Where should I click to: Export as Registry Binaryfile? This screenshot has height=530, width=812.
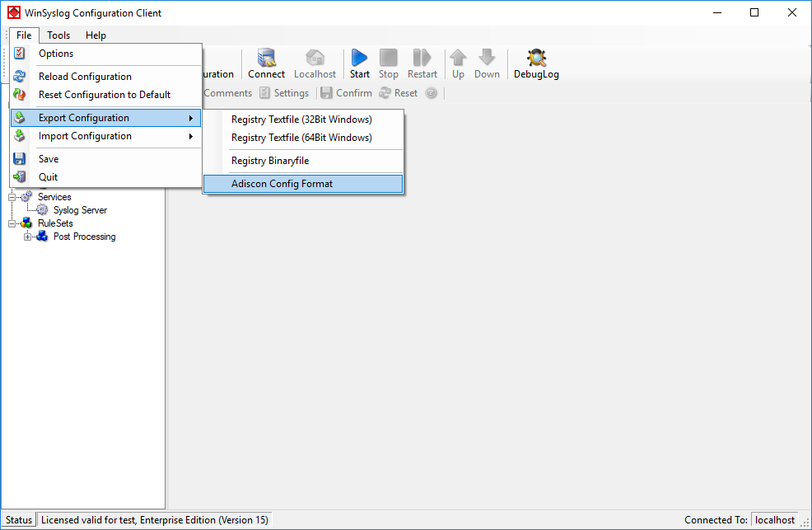coord(303,161)
